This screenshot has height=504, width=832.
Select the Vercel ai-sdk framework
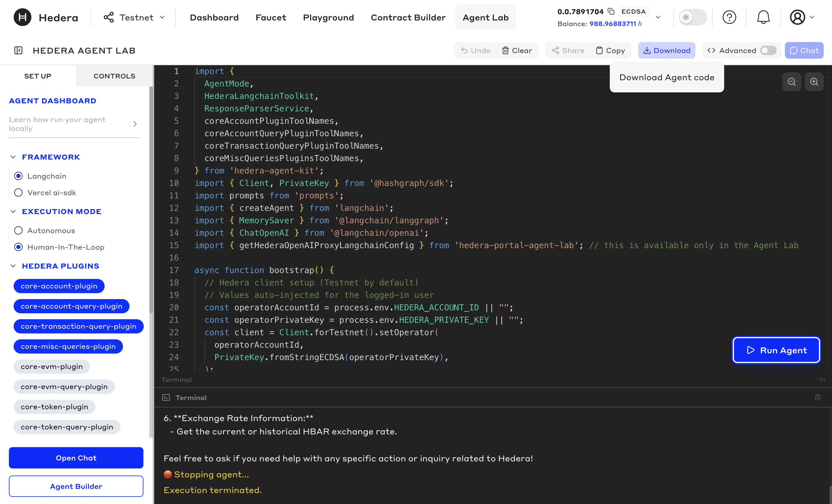[18, 192]
